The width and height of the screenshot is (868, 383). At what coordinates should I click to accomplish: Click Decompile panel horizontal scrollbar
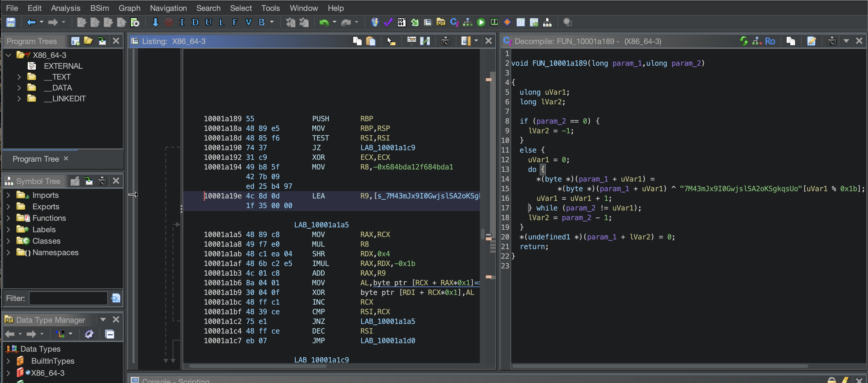660,366
